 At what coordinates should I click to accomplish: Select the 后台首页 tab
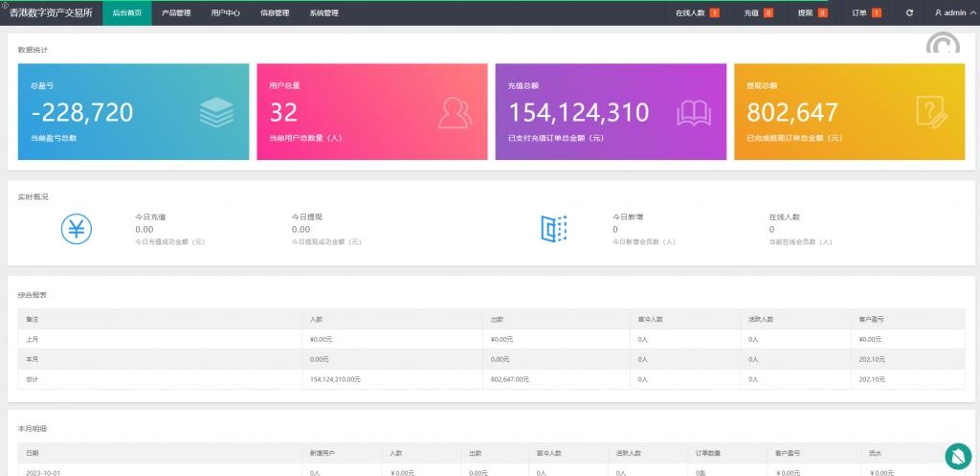pyautogui.click(x=126, y=13)
